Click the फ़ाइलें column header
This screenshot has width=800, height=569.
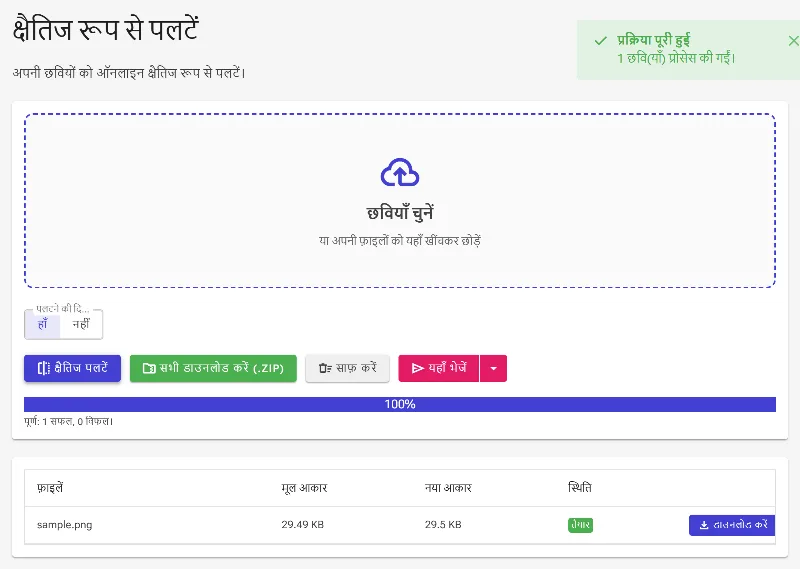tap(50, 488)
